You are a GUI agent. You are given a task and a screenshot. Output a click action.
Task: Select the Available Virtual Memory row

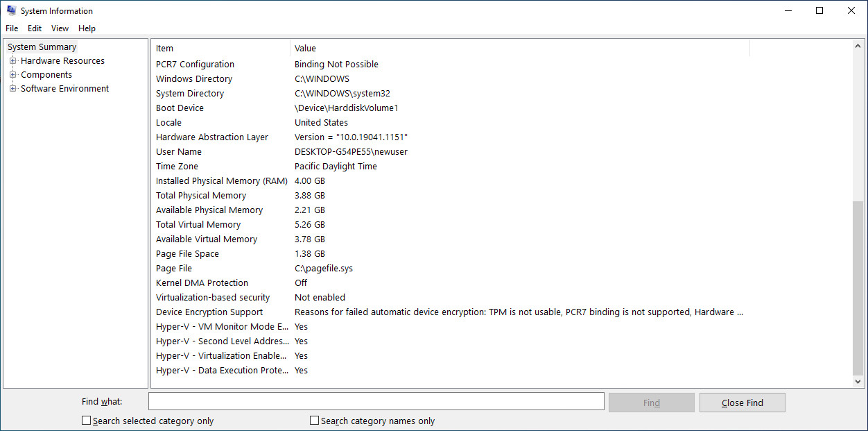[x=451, y=239]
